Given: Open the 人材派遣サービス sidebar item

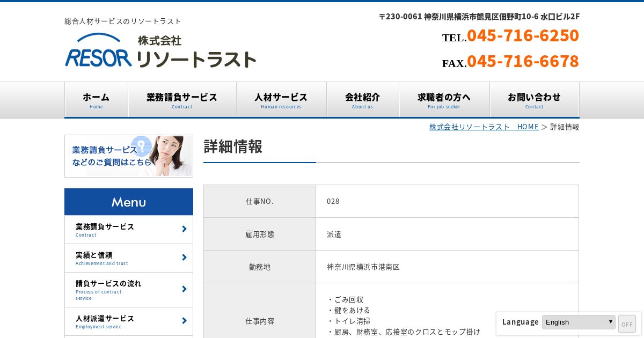Looking at the screenshot, I should [129, 321].
